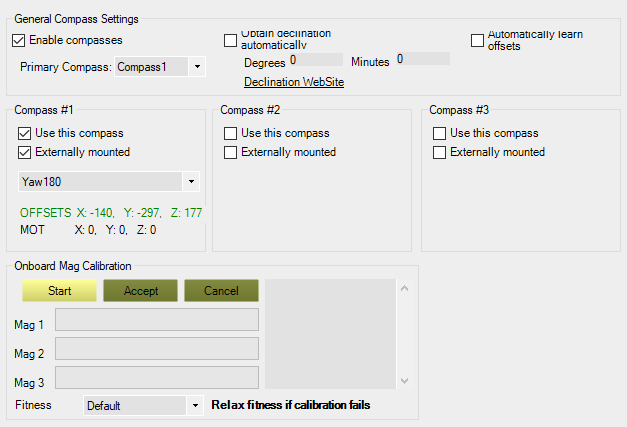Screen dimensions: 627x427
Task: Enable Obtain declination automatically
Action: point(230,40)
